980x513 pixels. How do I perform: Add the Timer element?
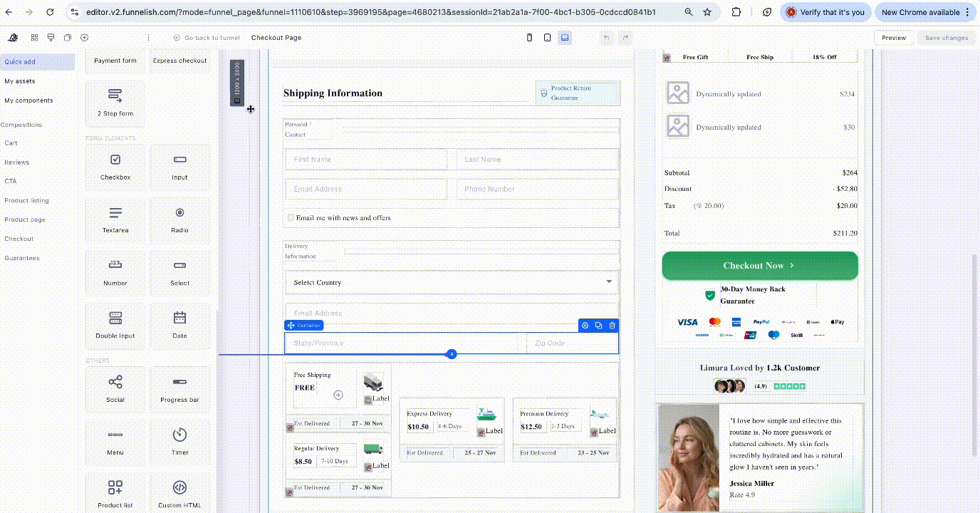[x=179, y=441]
